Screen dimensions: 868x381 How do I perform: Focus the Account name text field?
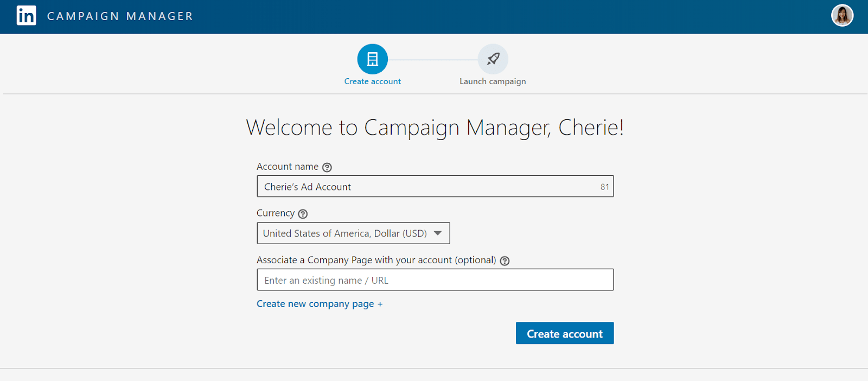pos(435,186)
